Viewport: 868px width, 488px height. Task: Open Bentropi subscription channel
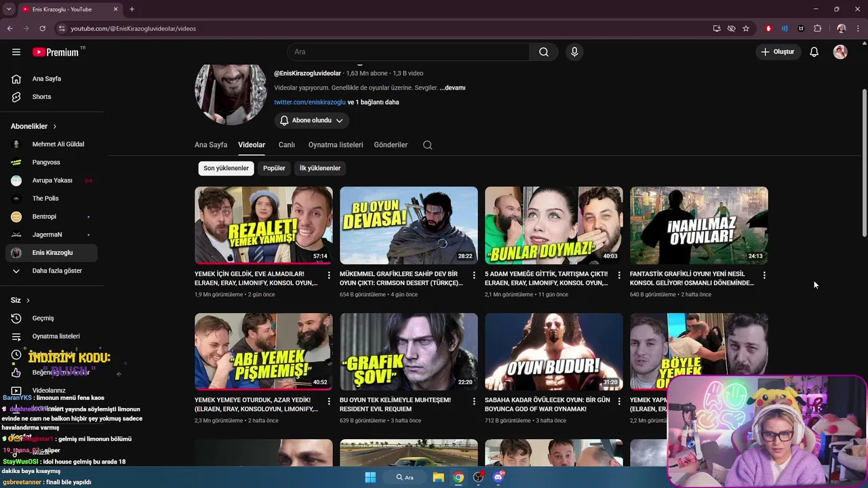[52, 217]
